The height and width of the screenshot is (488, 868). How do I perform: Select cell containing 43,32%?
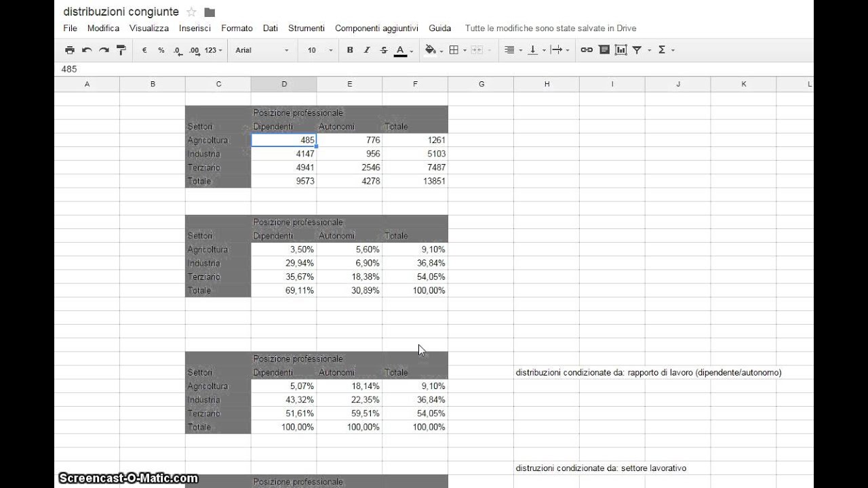pyautogui.click(x=283, y=400)
